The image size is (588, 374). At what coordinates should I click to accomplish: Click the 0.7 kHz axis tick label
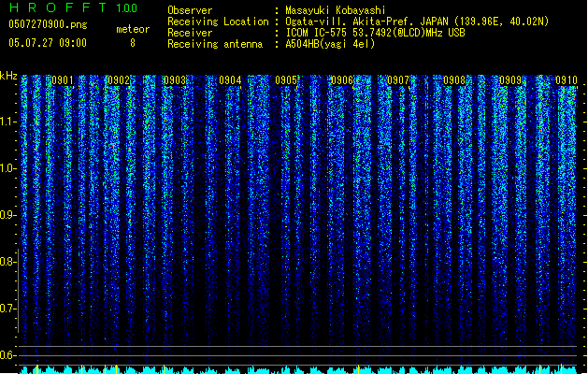[x=7, y=309]
